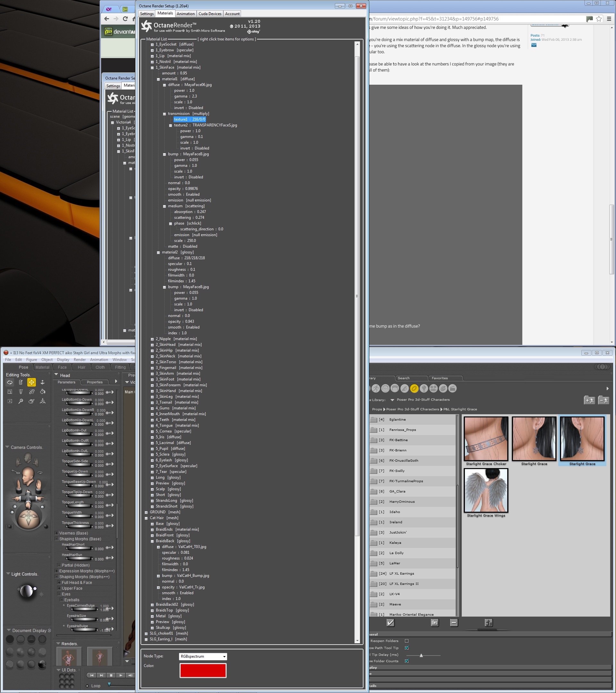The image size is (616, 693).
Task: Switch to the Cuda Devices tab
Action: [x=210, y=13]
